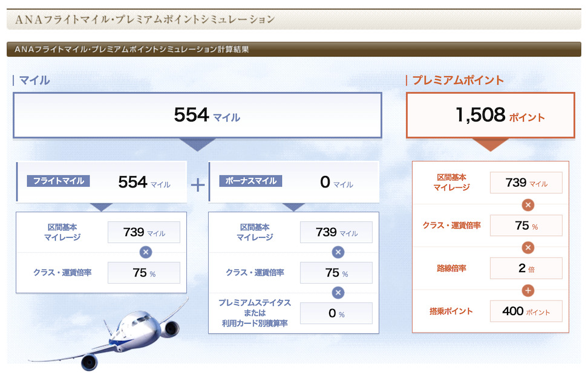Viewport: 588px width, 381px height.
Task: Click the 搭乗ポイント field showing 400 ポイント
Action: pyautogui.click(x=526, y=311)
